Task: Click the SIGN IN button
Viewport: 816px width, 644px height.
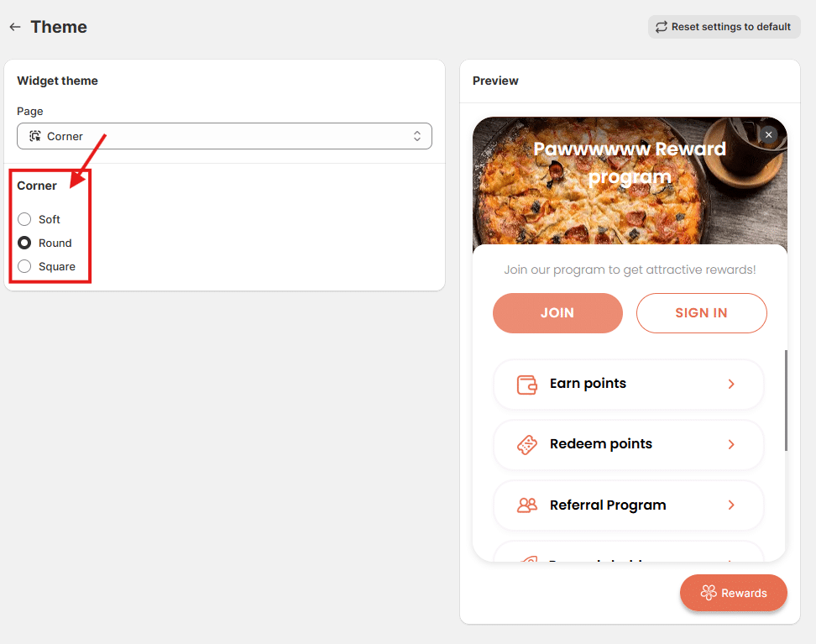Action: click(701, 313)
